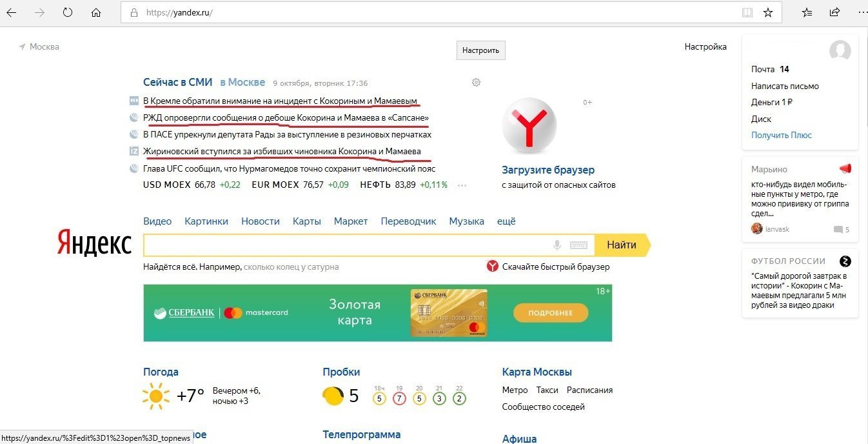Click the browser refresh icon
This screenshot has height=444, width=868.
click(68, 12)
